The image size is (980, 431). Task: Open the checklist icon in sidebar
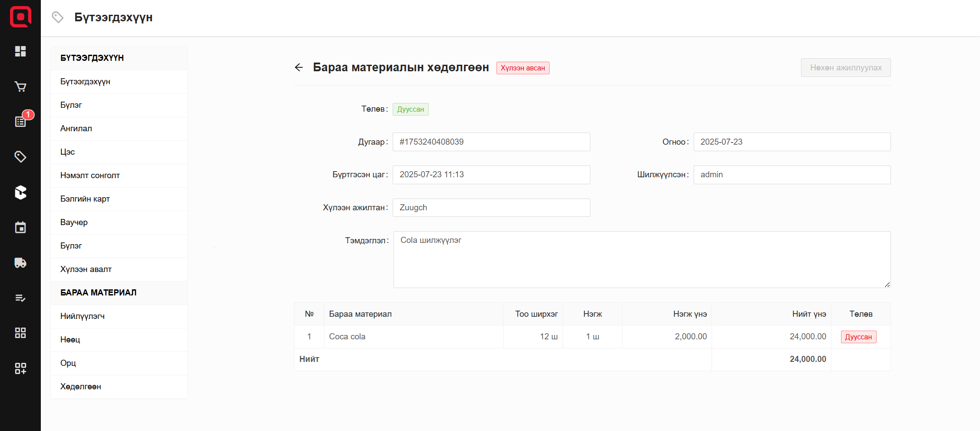[20, 298]
